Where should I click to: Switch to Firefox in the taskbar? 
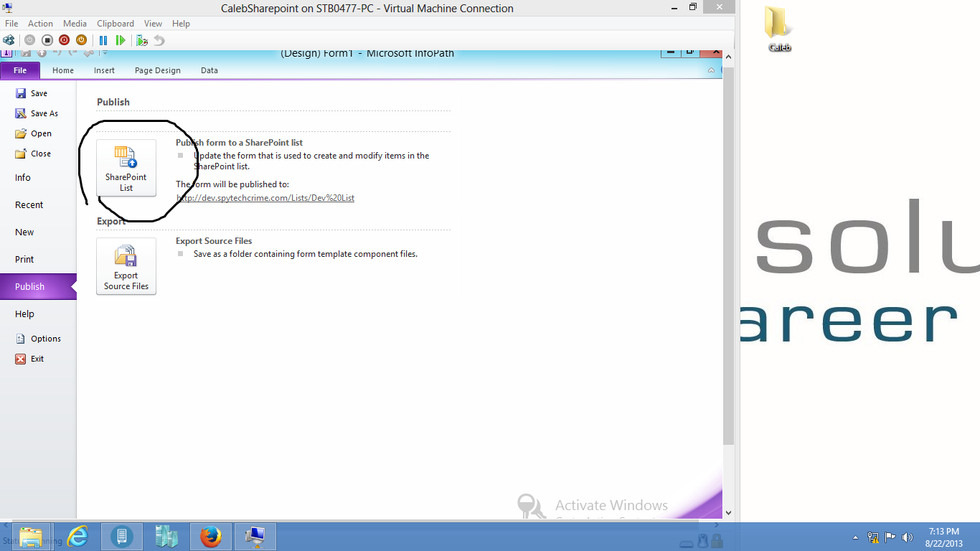[x=210, y=537]
